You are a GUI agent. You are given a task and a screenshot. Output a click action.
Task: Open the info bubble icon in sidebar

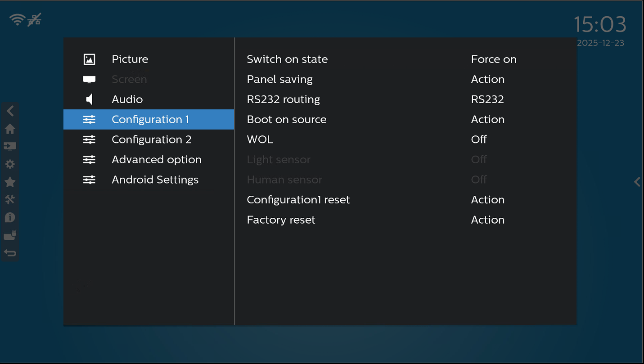coord(10,218)
